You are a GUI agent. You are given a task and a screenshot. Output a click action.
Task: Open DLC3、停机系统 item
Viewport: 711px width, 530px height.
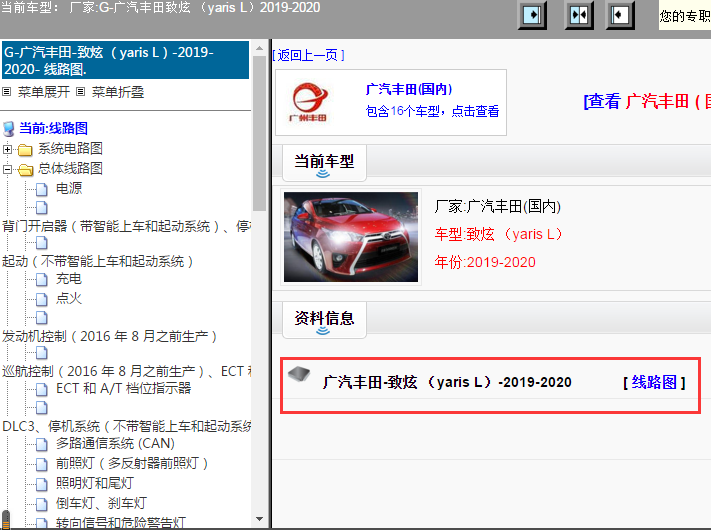click(x=127, y=427)
